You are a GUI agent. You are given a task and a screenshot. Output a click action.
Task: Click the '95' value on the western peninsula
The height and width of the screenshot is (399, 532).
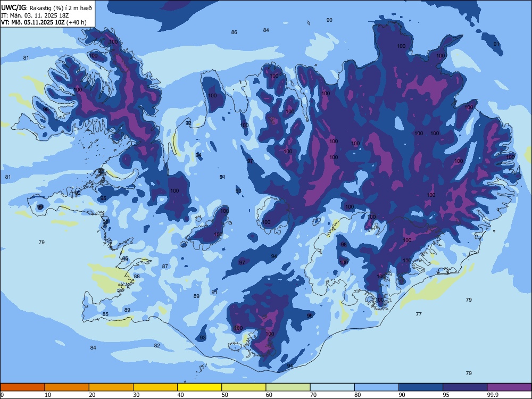tap(103, 198)
